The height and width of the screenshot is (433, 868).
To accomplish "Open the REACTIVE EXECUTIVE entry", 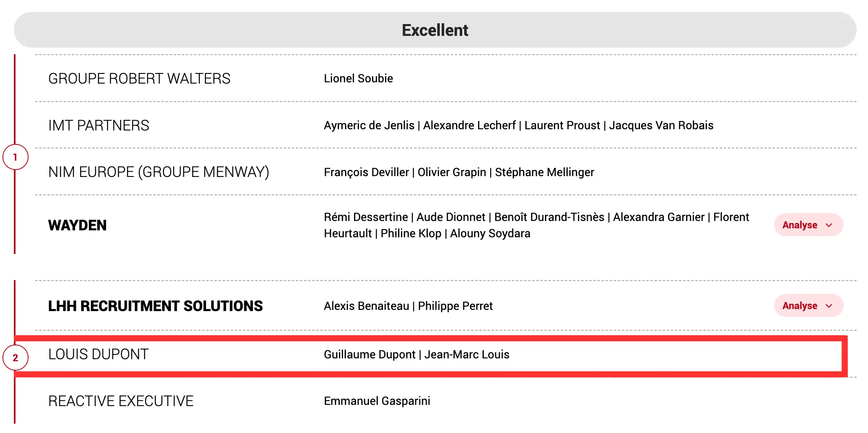I will click(121, 401).
